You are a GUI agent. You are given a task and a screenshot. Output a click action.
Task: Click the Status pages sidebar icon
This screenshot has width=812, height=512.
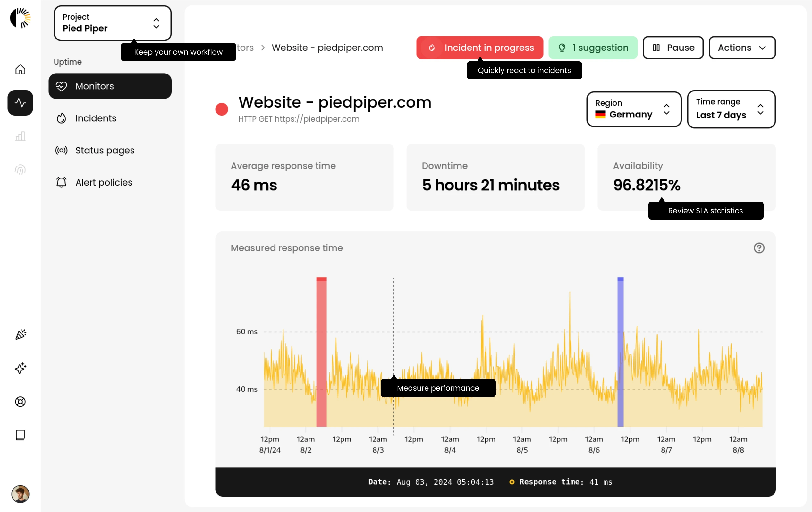[x=61, y=149]
